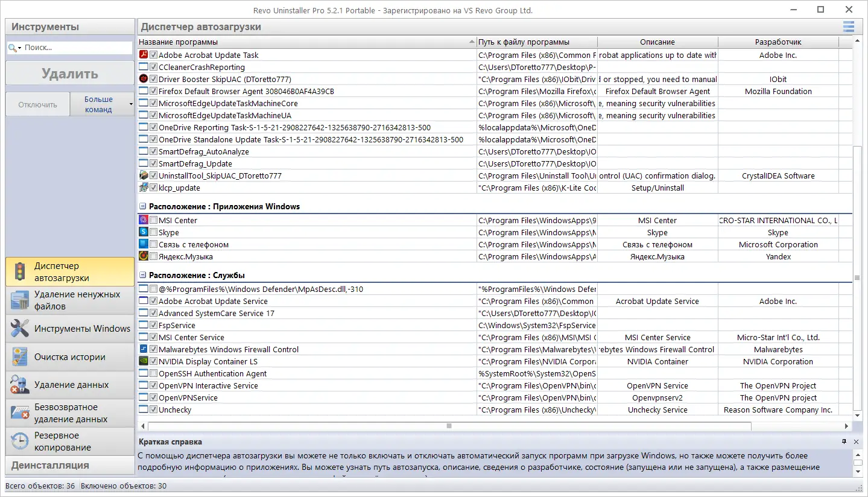Click the NVIDIA Display Container LS icon
The height and width of the screenshot is (497, 868).
point(144,361)
